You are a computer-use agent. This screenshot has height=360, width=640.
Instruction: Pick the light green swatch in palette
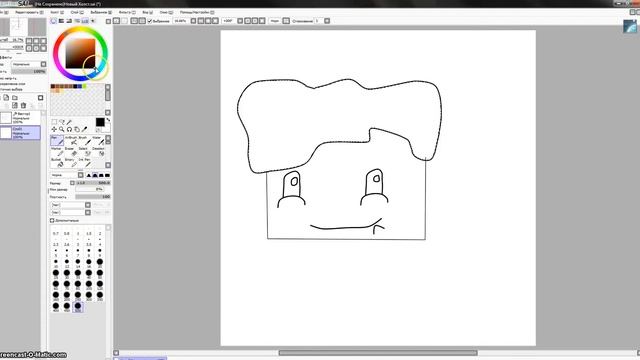pos(85,87)
